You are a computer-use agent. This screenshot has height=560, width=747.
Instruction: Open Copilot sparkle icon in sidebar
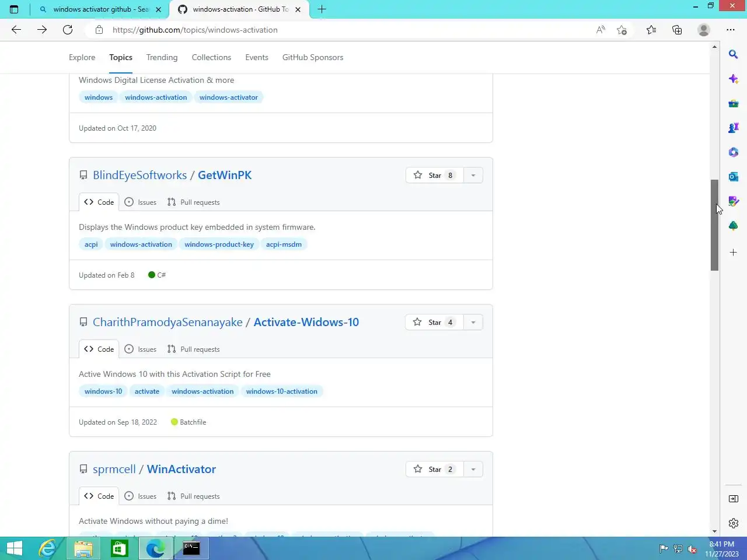pos(734,79)
